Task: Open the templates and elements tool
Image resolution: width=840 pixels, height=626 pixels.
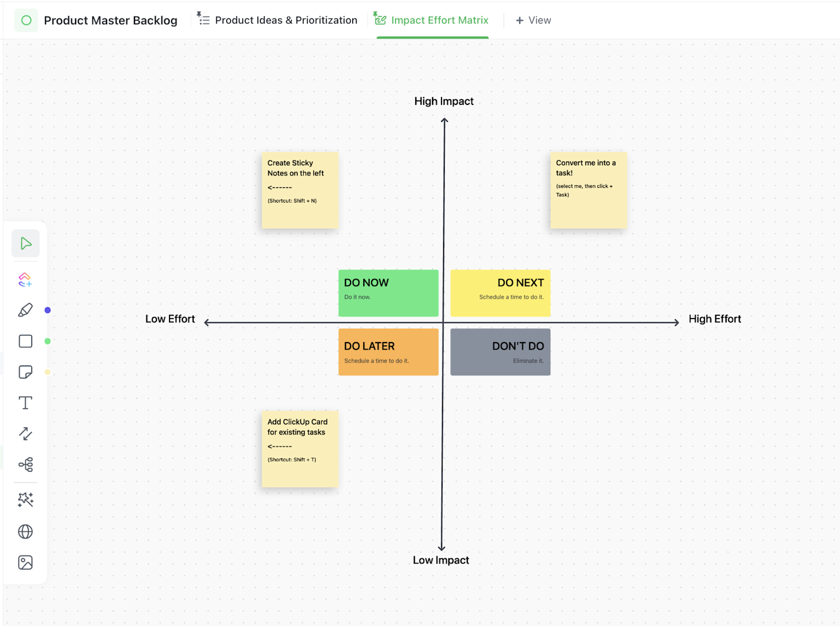Action: click(x=25, y=279)
